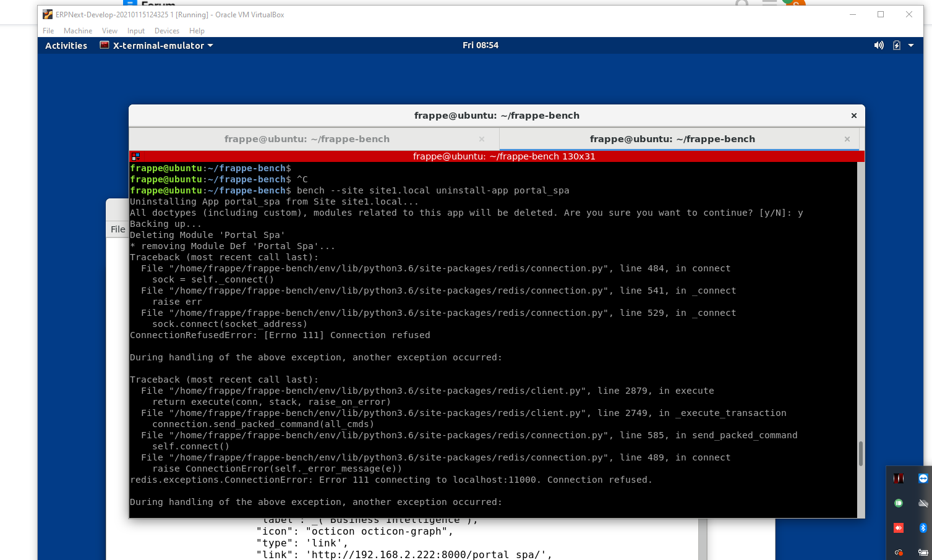Open the VirtualBox Machine menu
Screen dimensions: 932x560
[78, 31]
